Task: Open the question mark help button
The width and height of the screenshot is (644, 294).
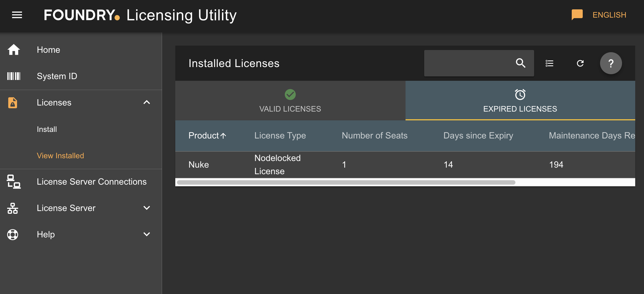Action: 611,63
